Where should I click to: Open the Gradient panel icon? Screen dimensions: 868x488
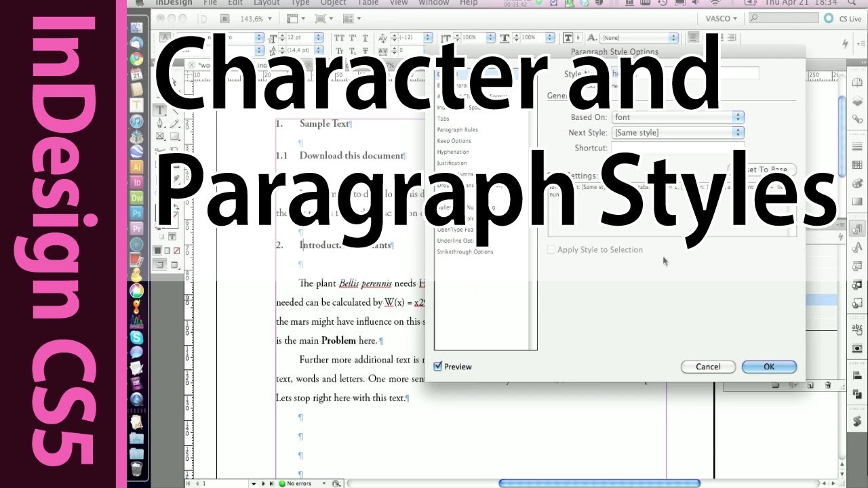tap(858, 201)
